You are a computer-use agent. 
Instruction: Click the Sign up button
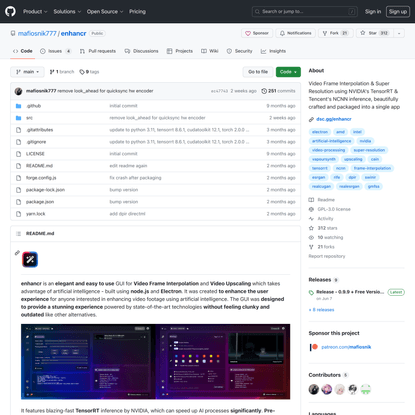(398, 11)
